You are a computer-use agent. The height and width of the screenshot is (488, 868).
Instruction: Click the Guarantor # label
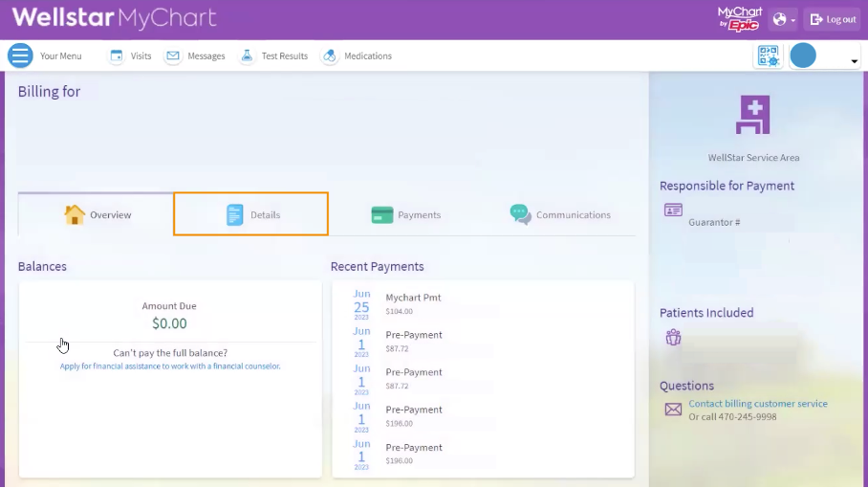coord(714,222)
